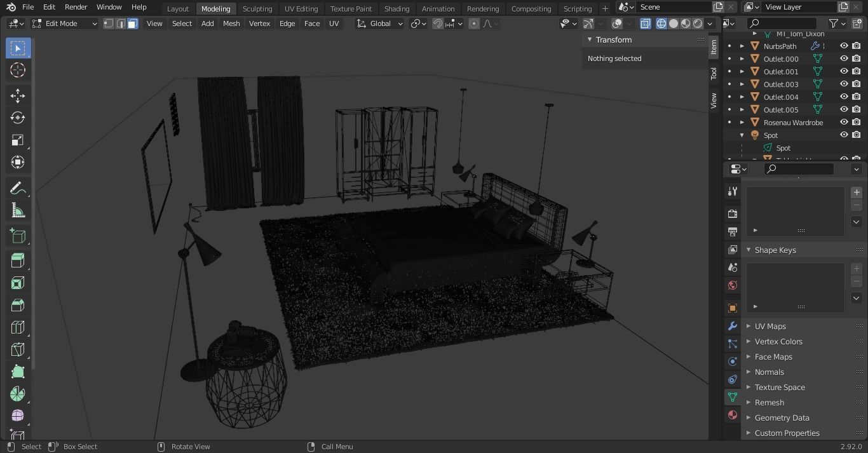This screenshot has width=868, height=453.
Task: Select the Select Box tool
Action: point(18,48)
